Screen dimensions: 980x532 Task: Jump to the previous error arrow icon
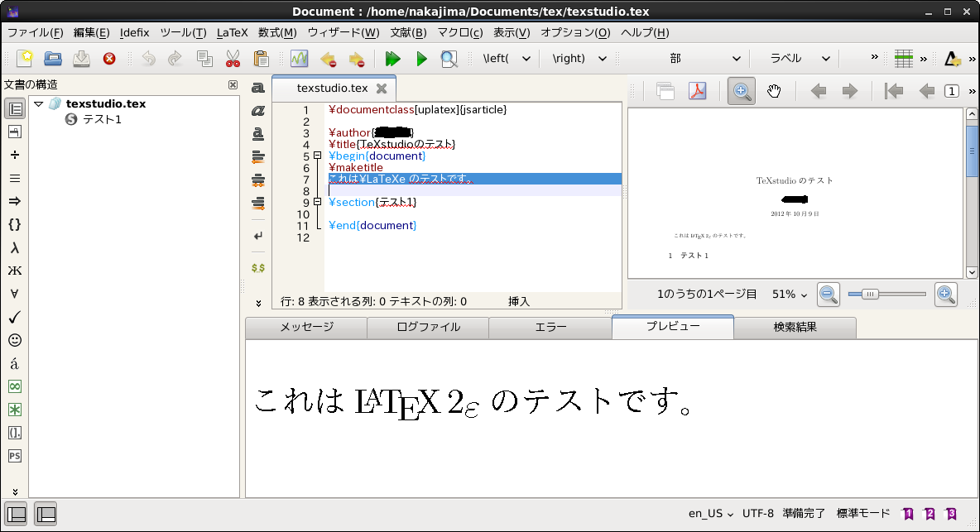(x=328, y=60)
